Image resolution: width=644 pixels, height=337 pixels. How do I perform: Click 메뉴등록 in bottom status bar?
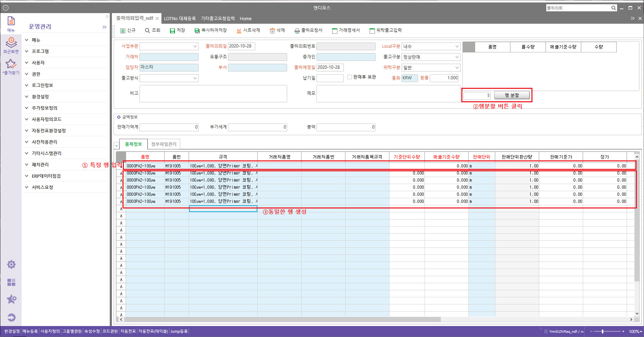point(30,331)
